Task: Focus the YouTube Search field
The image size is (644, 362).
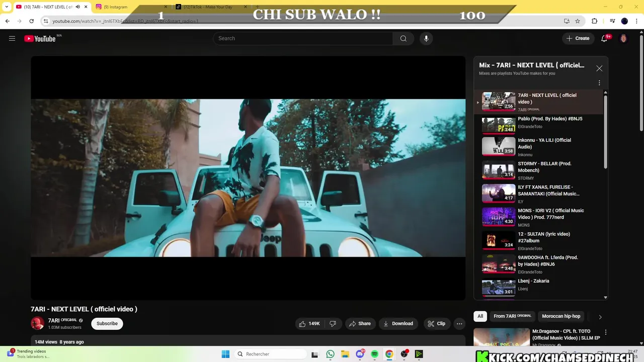Action: coord(303,38)
